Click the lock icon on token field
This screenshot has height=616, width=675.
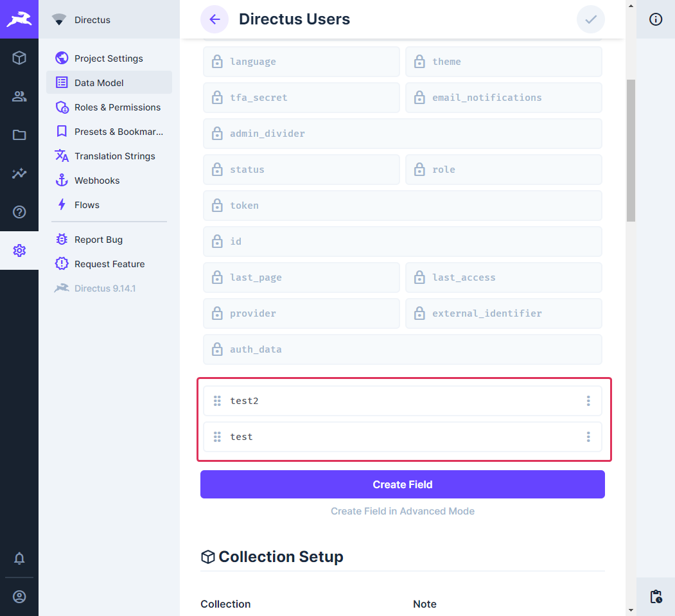pyautogui.click(x=217, y=206)
